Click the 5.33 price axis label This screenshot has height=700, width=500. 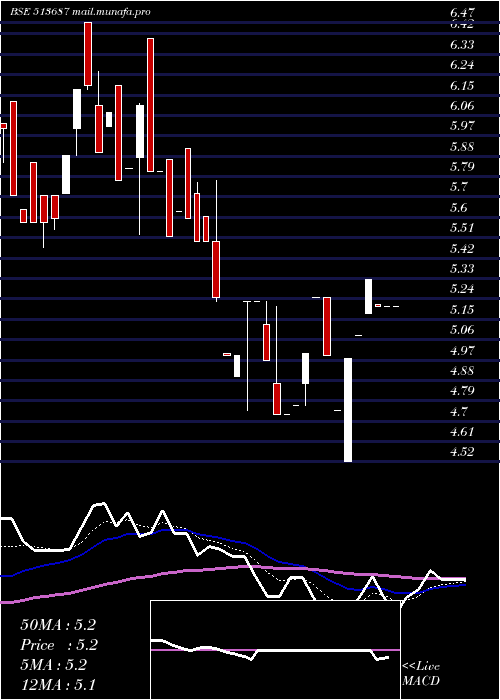click(462, 269)
